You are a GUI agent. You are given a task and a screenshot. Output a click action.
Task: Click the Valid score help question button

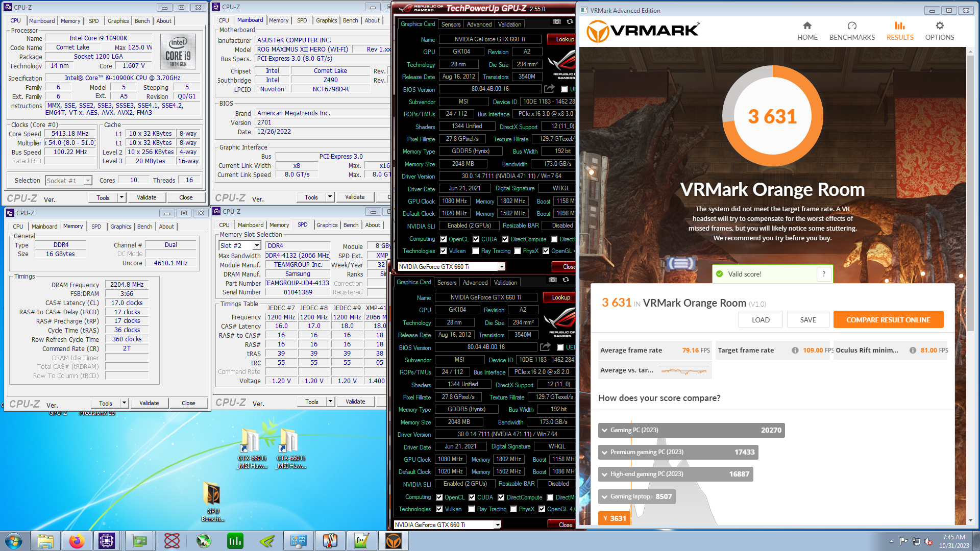tap(823, 274)
